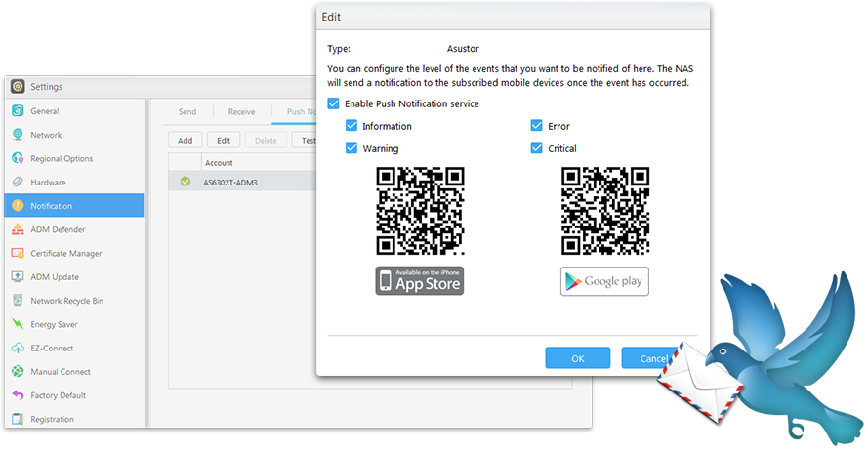The width and height of the screenshot is (868, 453).
Task: Select the AS6302T-ADM3 account row
Action: coord(242,182)
